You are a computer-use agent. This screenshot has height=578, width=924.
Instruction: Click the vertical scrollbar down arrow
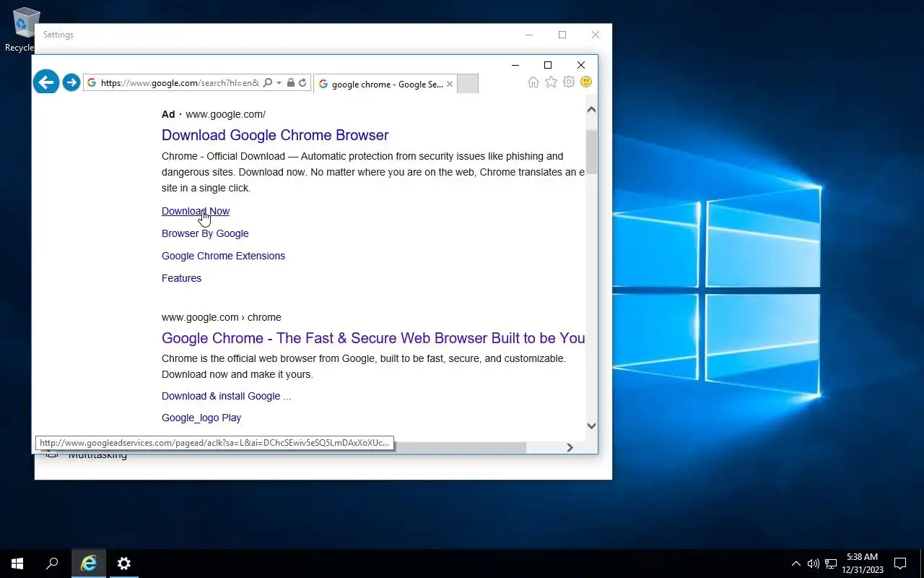(591, 426)
